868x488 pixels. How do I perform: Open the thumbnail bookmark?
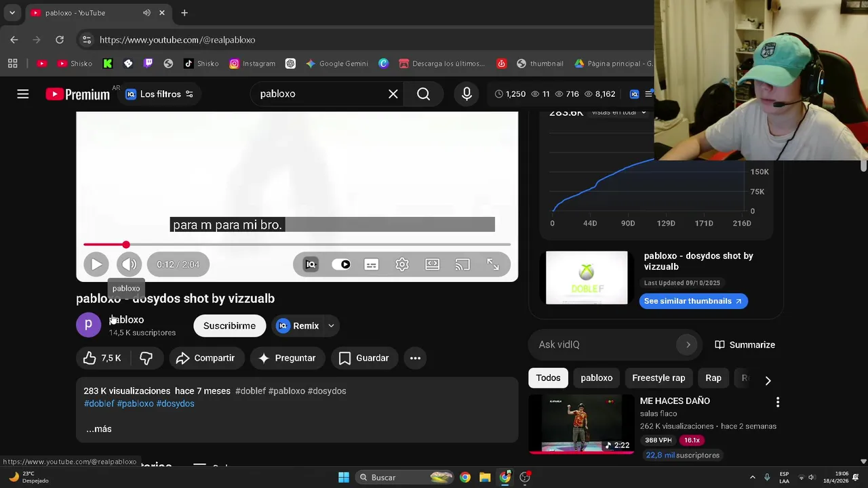[540, 64]
